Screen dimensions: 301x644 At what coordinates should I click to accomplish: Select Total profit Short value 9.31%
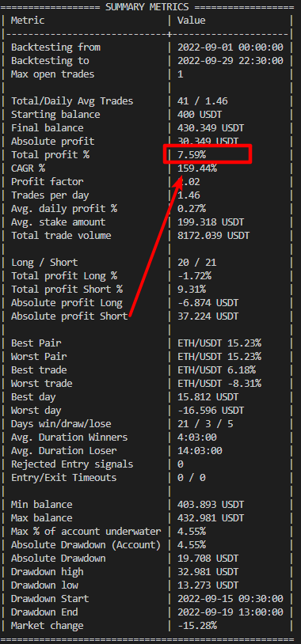point(191,290)
